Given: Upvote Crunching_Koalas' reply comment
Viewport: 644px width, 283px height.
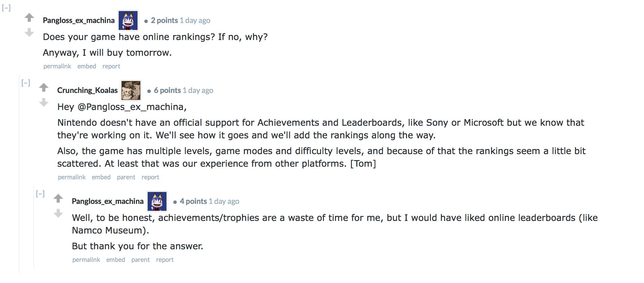Looking at the screenshot, I should point(44,87).
